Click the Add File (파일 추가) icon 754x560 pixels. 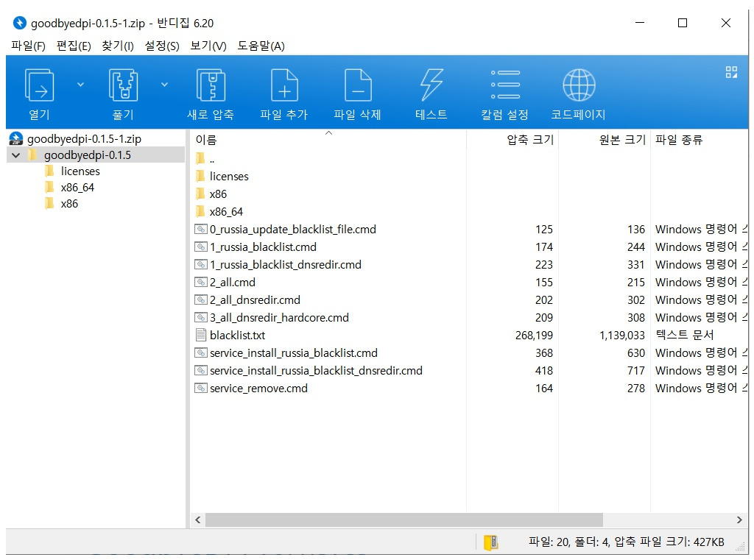tap(284, 85)
